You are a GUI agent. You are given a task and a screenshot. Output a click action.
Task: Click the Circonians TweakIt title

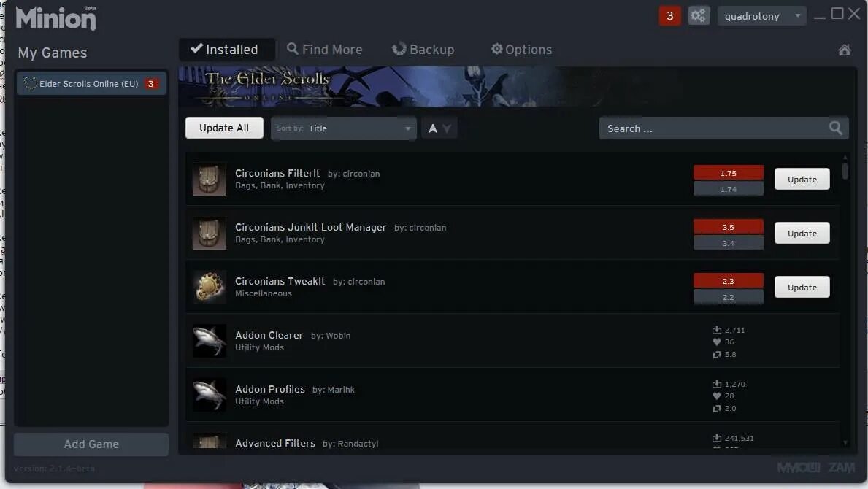(280, 281)
